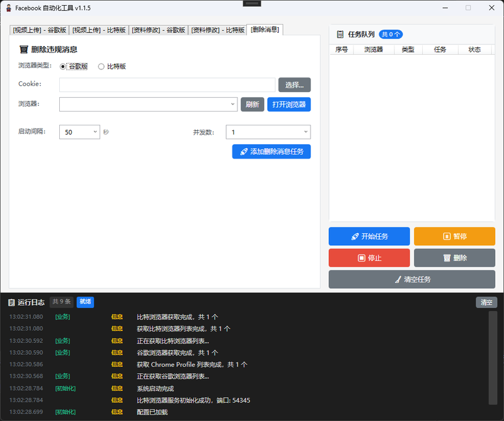504x421 pixels.
Task: Start tasks with the 开始任务 button
Action: pyautogui.click(x=369, y=236)
